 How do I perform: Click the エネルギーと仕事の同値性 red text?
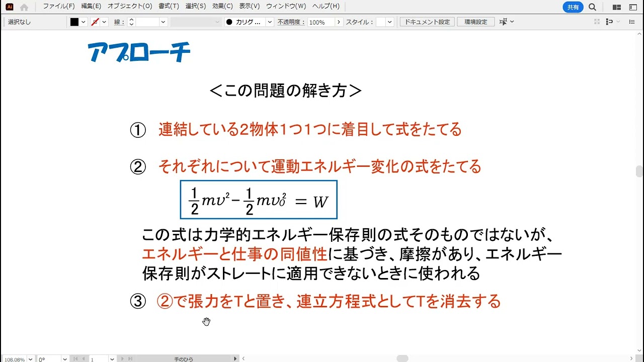[234, 254]
